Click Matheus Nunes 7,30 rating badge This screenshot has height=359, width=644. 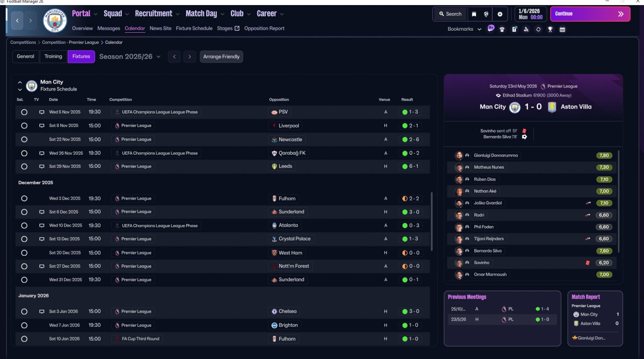[x=604, y=168]
